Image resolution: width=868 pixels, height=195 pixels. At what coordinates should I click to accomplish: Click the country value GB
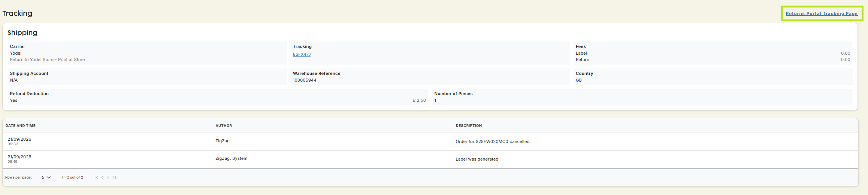[579, 80]
